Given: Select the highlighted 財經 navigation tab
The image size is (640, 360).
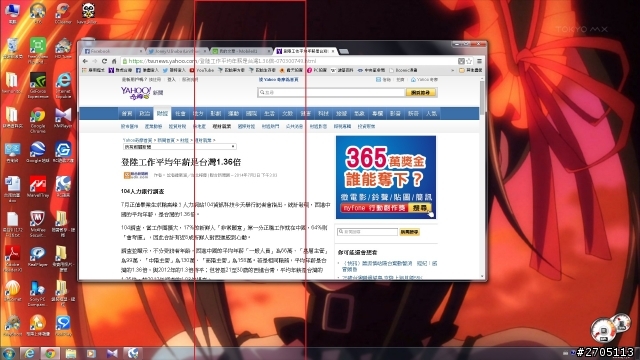Looking at the screenshot, I should [x=162, y=113].
